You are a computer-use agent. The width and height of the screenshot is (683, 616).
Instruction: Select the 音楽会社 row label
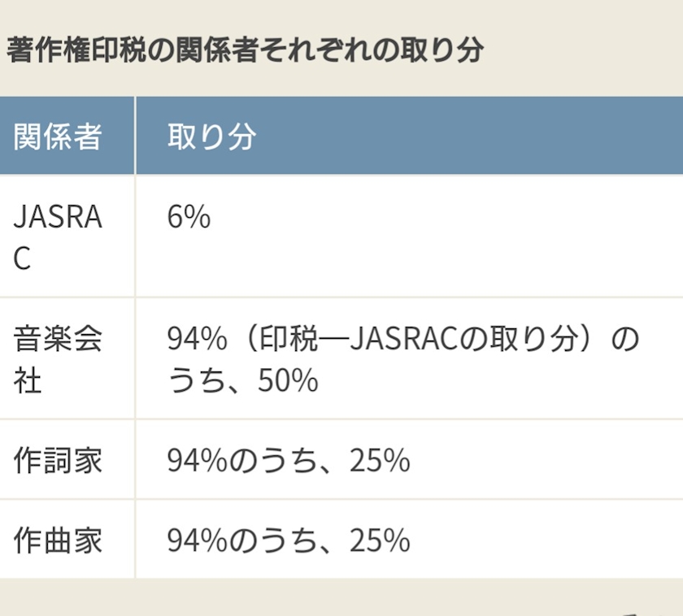coord(58,359)
